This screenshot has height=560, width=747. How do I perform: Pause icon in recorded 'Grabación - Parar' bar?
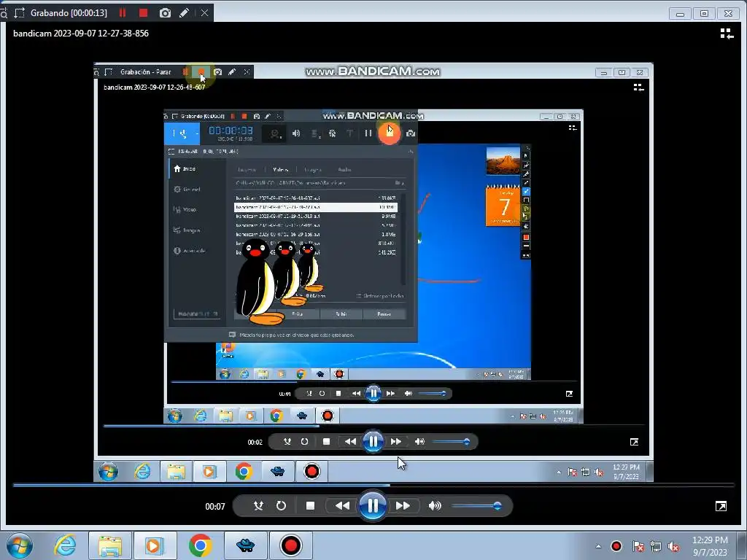[185, 72]
